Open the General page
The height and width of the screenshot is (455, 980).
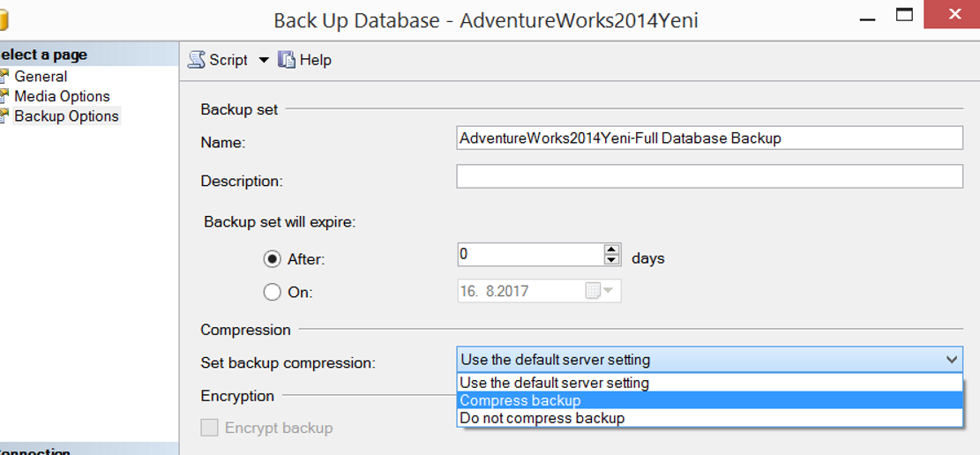(x=41, y=76)
